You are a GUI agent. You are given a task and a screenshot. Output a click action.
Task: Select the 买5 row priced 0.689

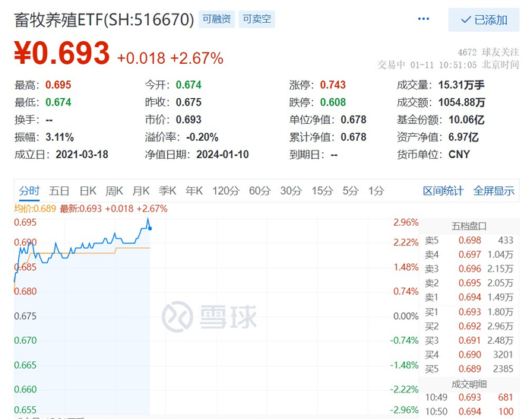[469, 369]
